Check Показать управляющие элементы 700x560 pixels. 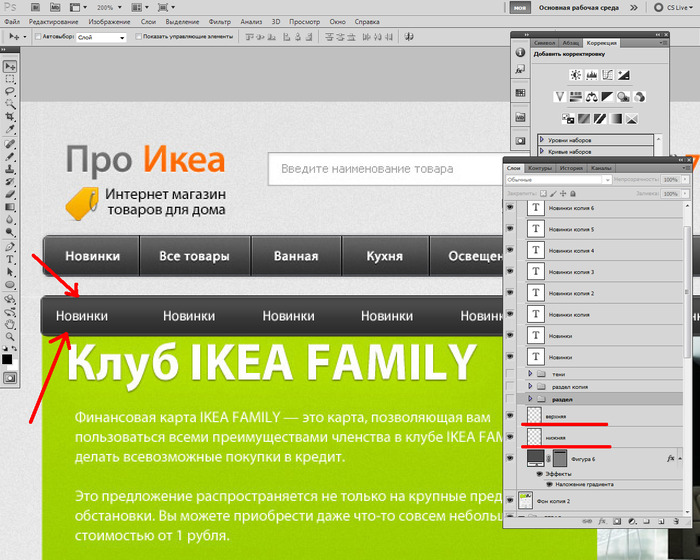coord(138,37)
